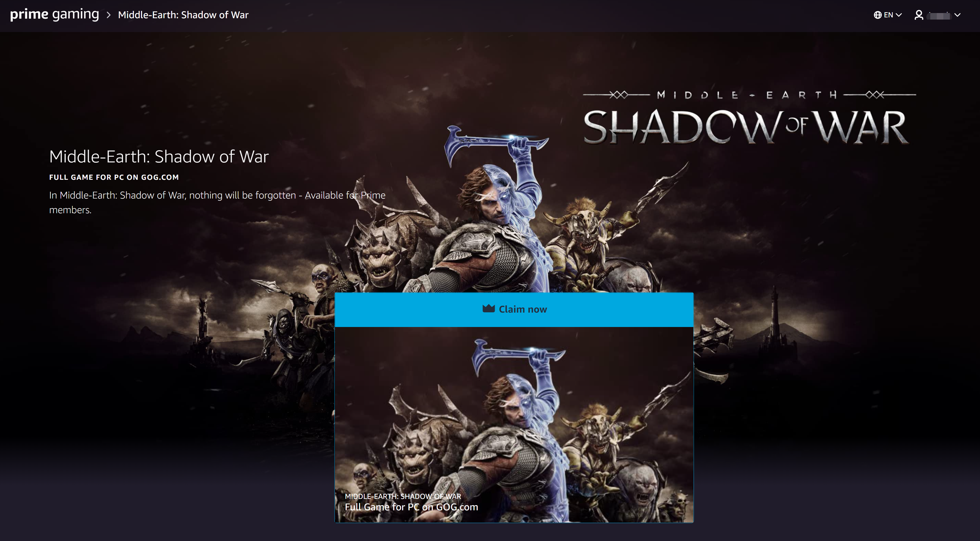Click the breadcrumb arrow after prime gaming
Screen dimensions: 980x541
point(108,15)
